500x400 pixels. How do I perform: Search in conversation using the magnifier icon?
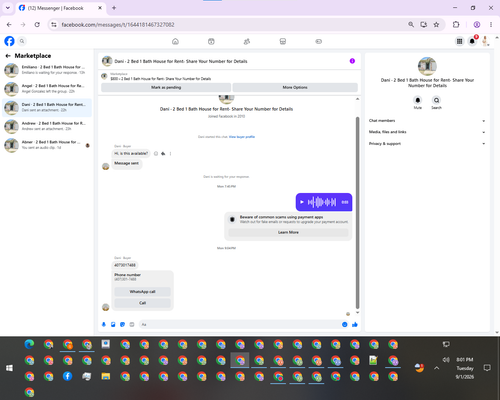click(436, 100)
